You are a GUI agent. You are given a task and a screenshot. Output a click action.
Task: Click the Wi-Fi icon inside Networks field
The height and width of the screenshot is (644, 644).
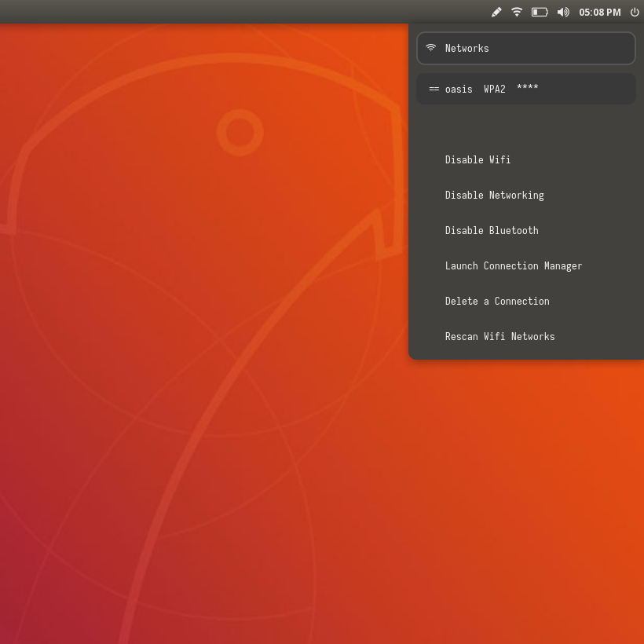click(430, 48)
